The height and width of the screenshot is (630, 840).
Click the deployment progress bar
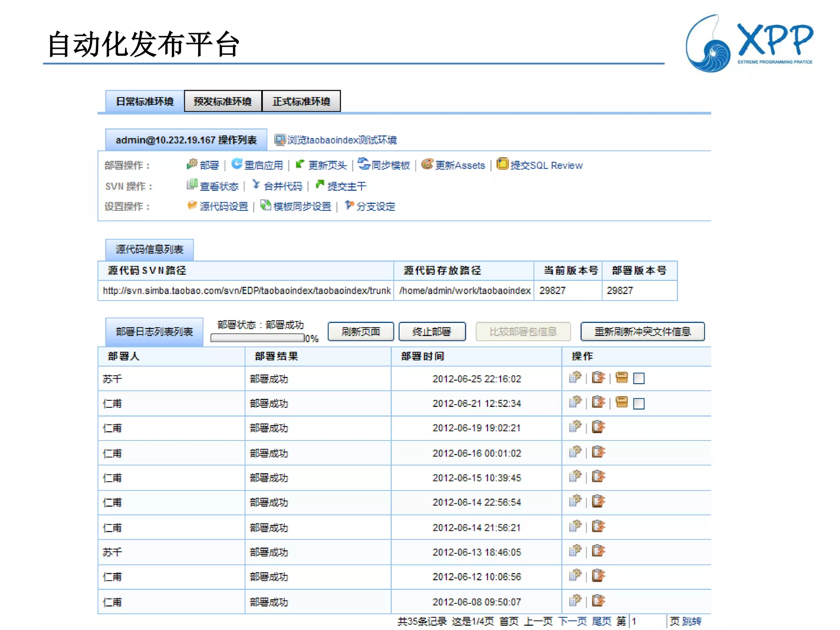(257, 338)
